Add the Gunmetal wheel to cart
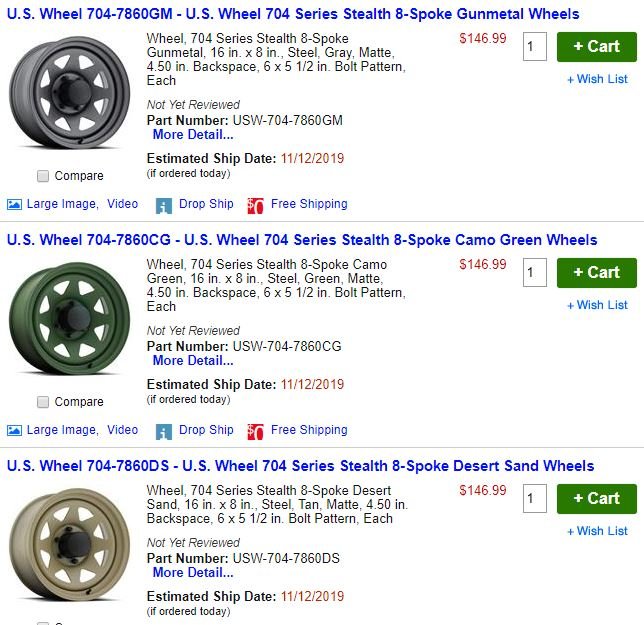The image size is (644, 625). (596, 47)
